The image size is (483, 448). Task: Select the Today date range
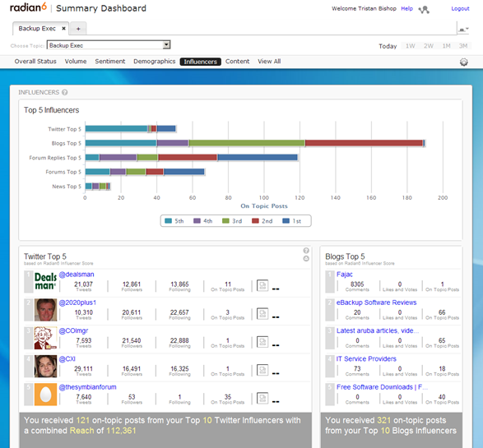388,46
